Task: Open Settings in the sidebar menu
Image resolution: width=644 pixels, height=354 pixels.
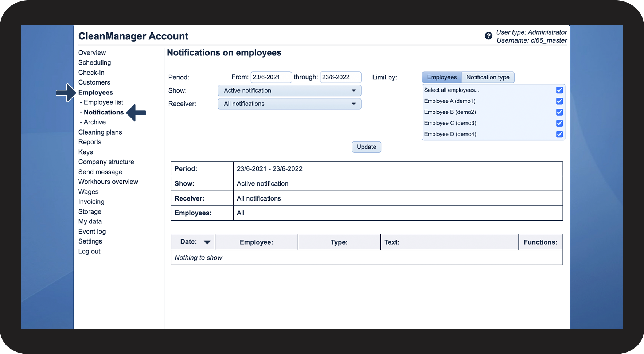Action: coord(90,241)
